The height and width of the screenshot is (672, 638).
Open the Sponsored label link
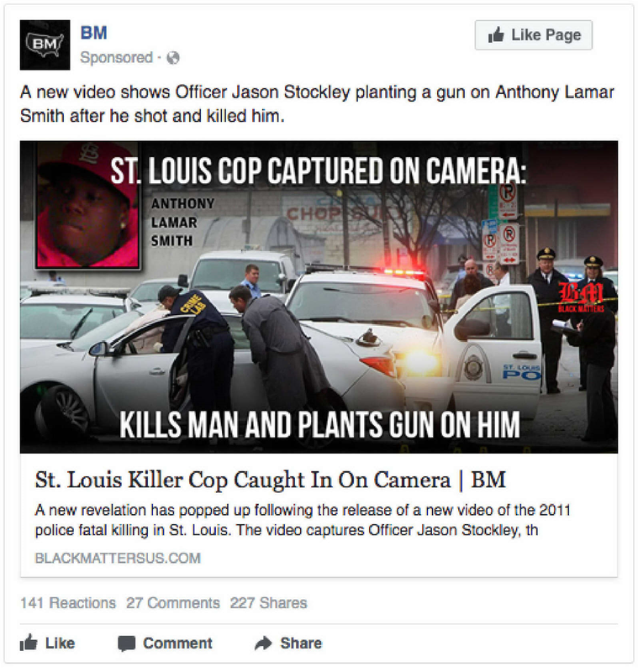point(116,57)
